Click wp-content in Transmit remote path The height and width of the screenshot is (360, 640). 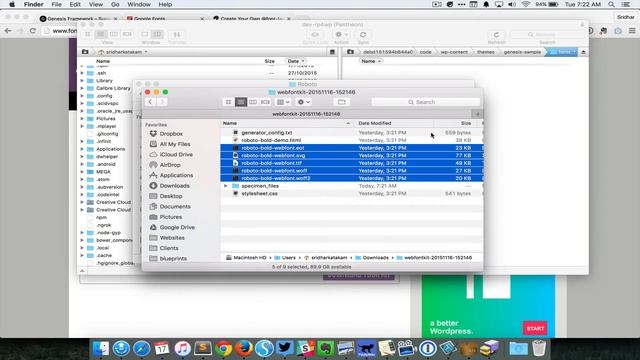(454, 52)
